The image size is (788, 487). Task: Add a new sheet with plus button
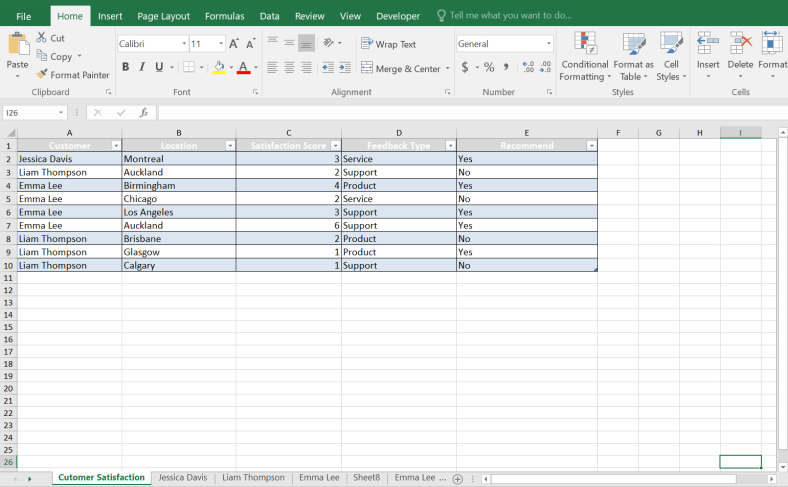tap(458, 479)
